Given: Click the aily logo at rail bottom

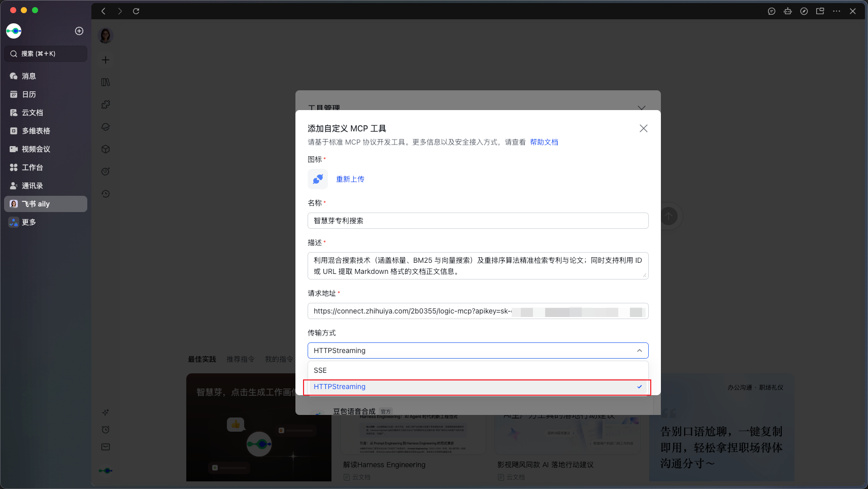Looking at the screenshot, I should (106, 471).
